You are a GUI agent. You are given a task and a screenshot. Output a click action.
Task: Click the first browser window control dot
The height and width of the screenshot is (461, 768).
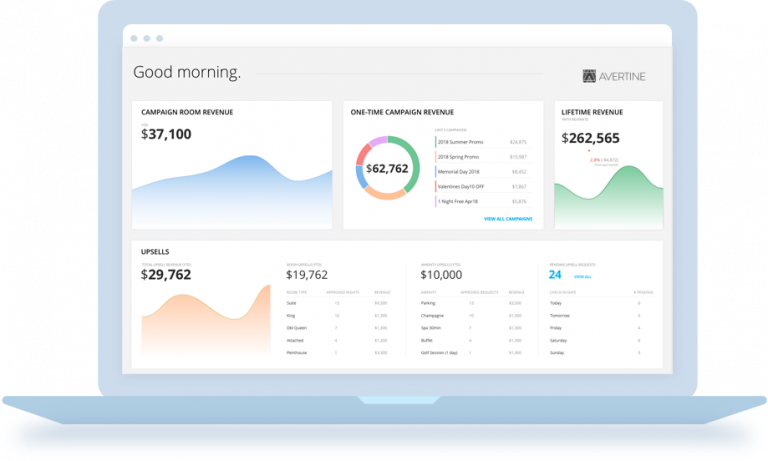tap(132, 38)
